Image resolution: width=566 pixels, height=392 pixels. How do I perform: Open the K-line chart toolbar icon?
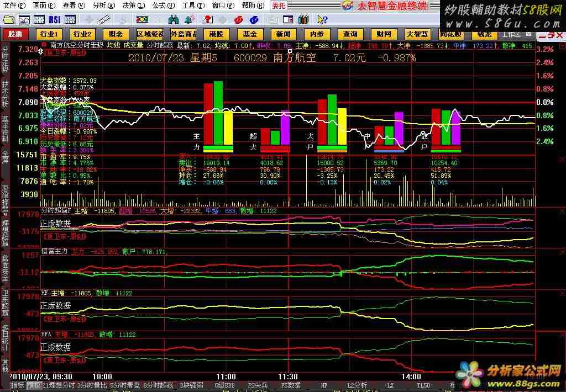[39, 19]
